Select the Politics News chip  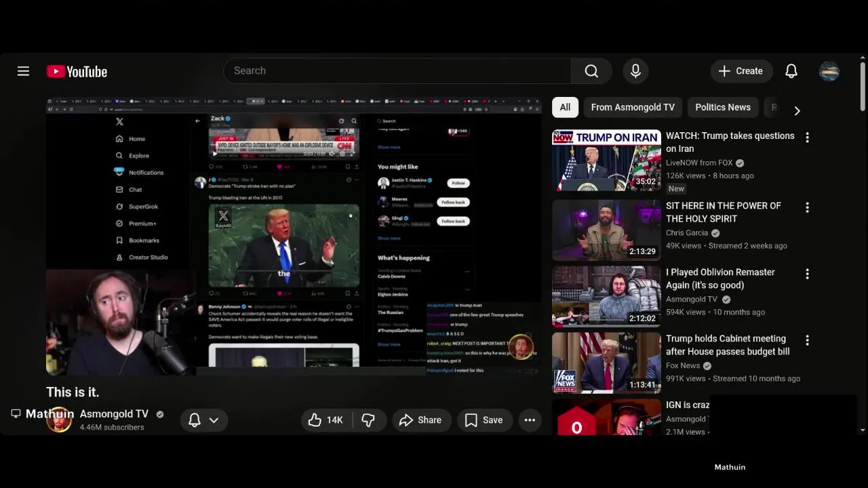pyautogui.click(x=723, y=107)
